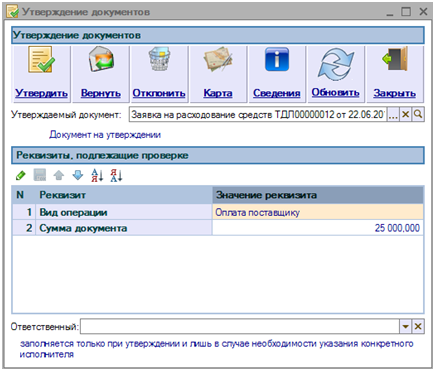Click the Отклонить reject trash icon
435x371 pixels.
pyautogui.click(x=159, y=59)
